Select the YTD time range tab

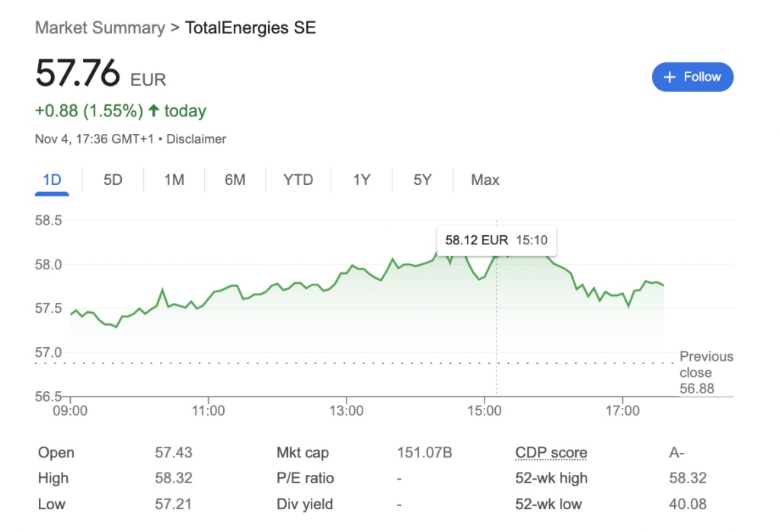pyautogui.click(x=298, y=180)
